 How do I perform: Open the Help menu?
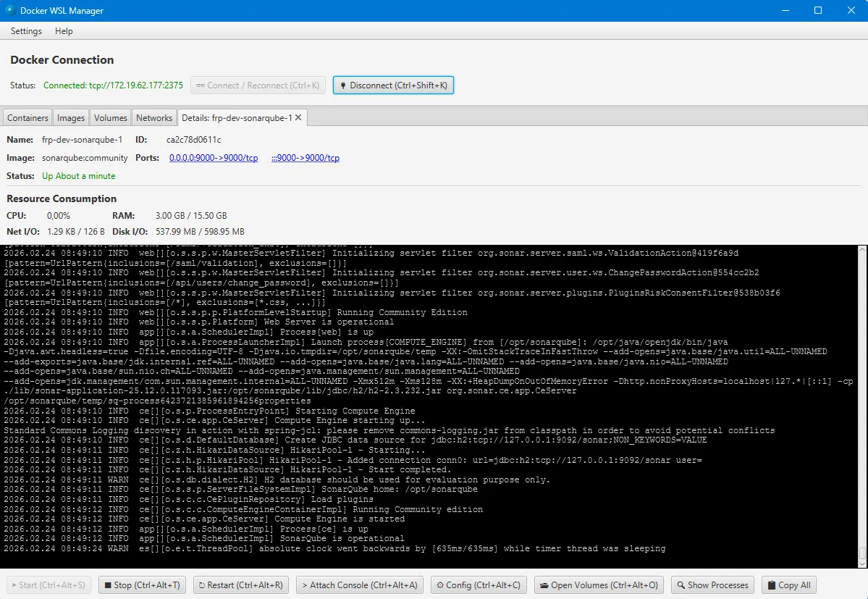64,31
